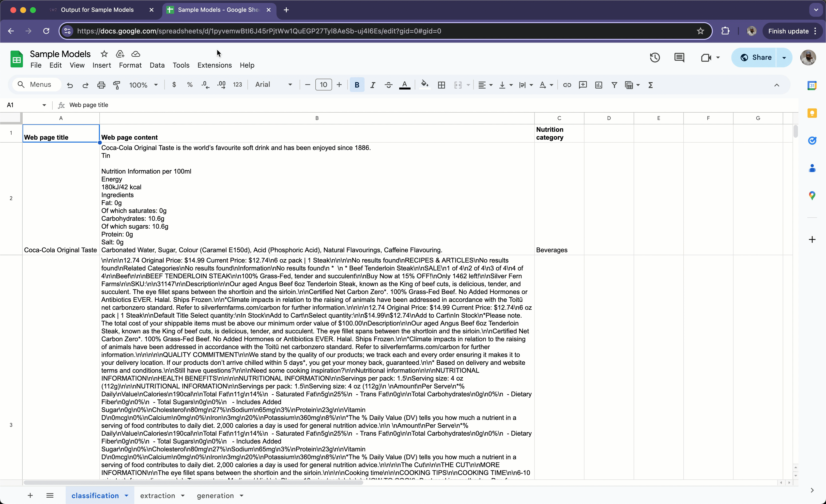Screen dimensions: 826x504
Task: Open the Extensions menu
Action: (214, 65)
